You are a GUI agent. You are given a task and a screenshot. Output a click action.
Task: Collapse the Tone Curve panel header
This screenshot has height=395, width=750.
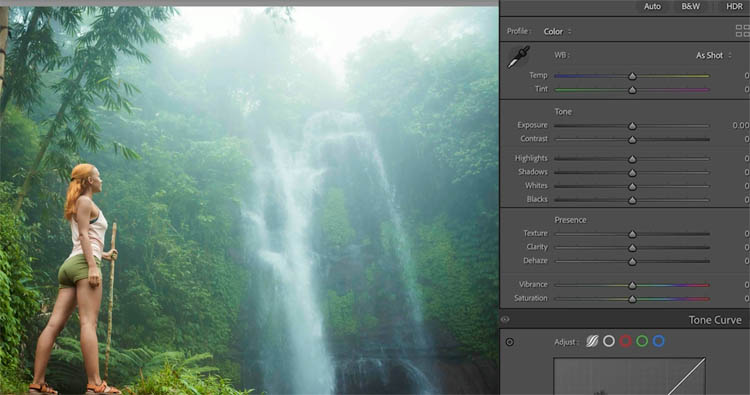pyautogui.click(x=625, y=319)
